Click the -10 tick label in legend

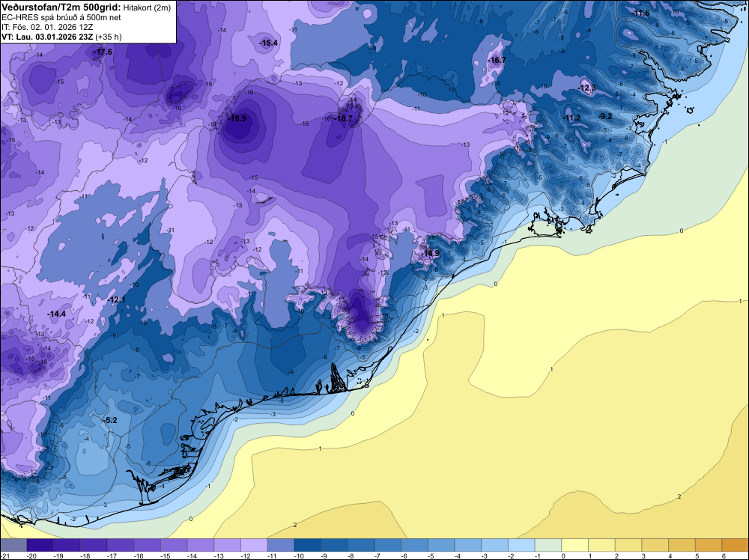pos(300,556)
